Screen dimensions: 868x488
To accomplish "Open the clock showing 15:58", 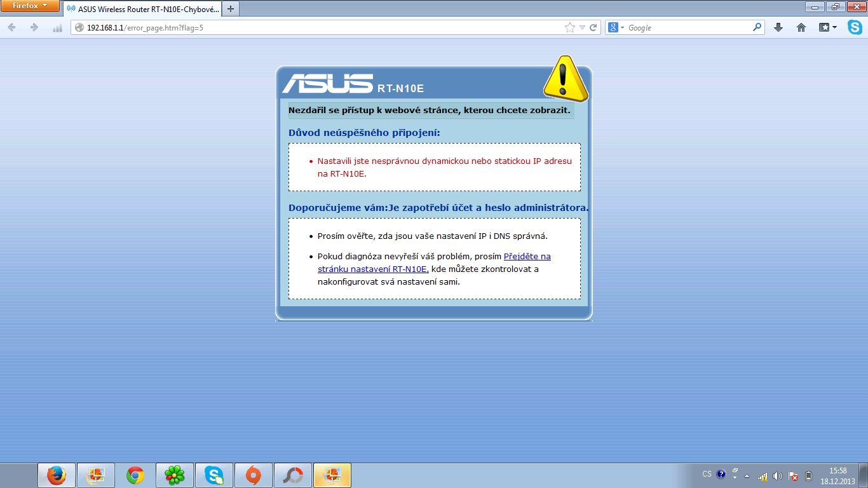I will (x=838, y=476).
